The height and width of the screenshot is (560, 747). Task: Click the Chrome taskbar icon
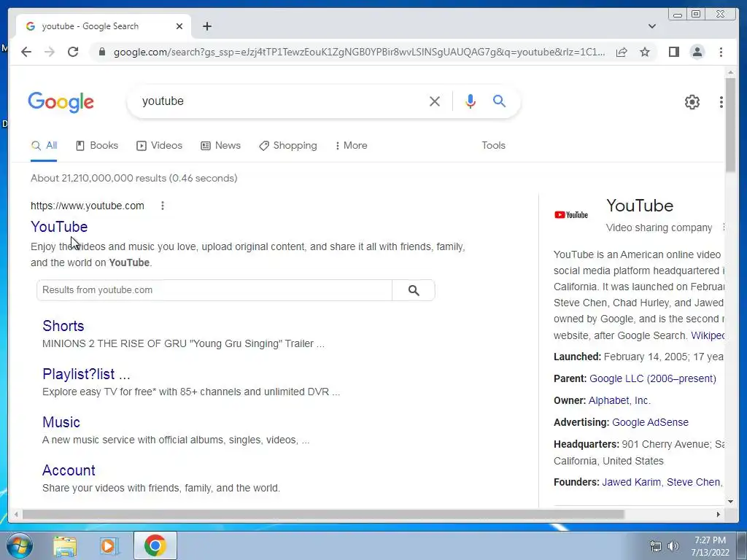click(155, 545)
